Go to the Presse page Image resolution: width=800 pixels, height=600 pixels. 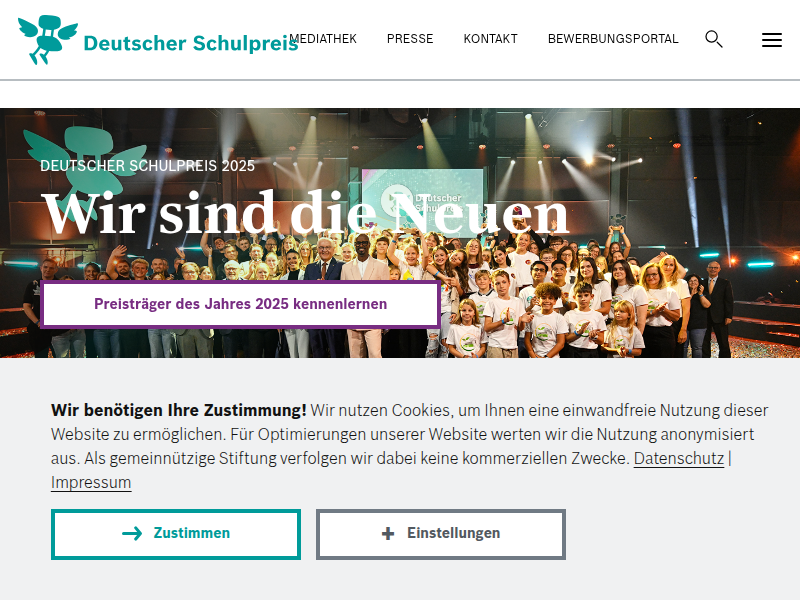(x=410, y=39)
